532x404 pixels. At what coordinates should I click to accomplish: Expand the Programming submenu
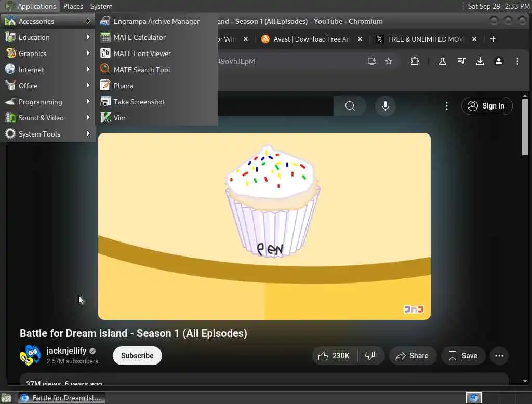[x=48, y=102]
